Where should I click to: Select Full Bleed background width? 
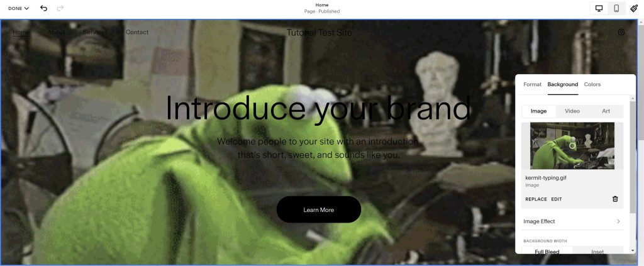pos(547,251)
